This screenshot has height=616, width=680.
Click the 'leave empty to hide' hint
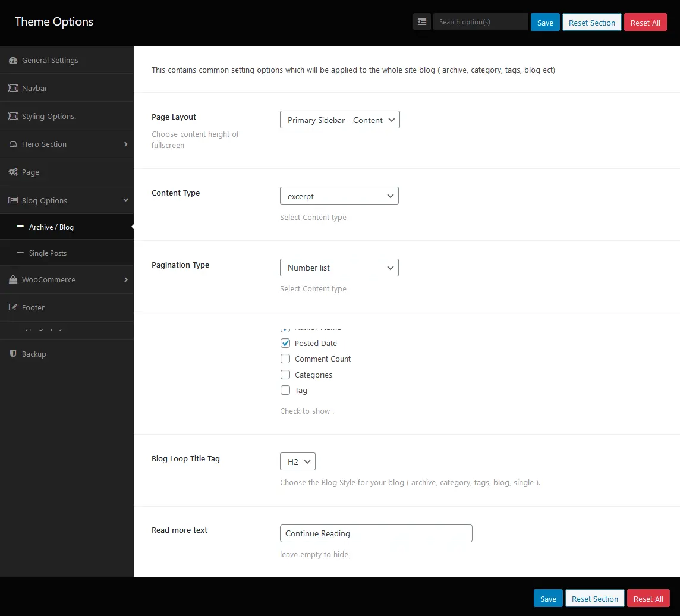point(314,554)
